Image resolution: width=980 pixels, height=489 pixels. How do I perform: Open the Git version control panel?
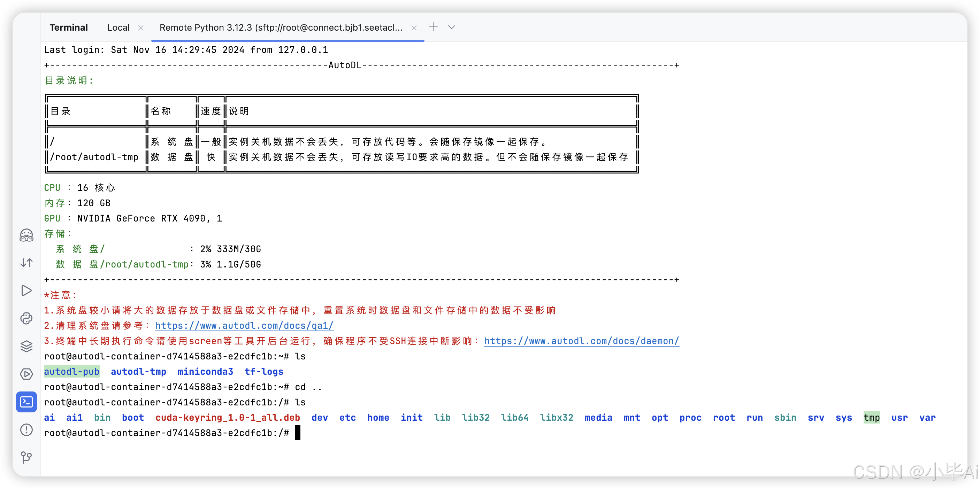[x=26, y=457]
